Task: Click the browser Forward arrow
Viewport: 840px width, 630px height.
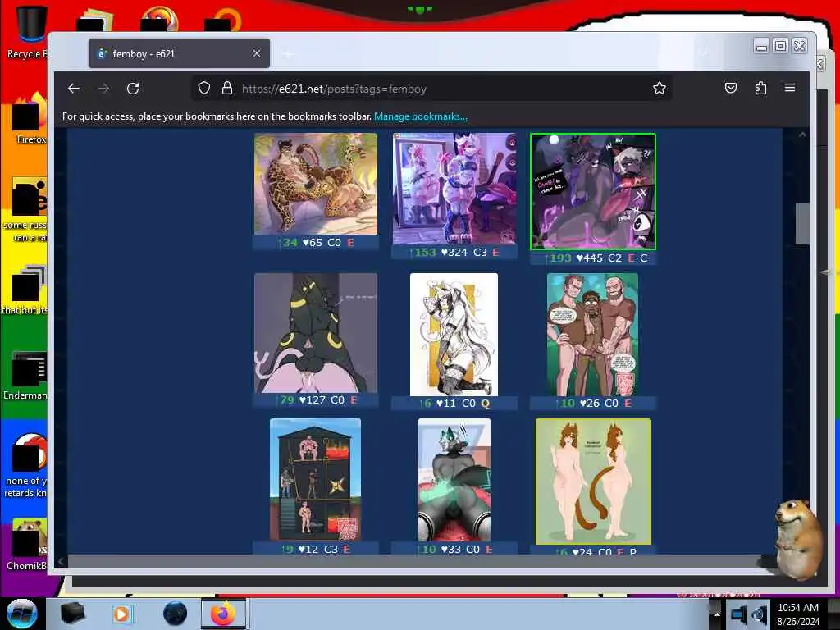Action: click(x=104, y=89)
